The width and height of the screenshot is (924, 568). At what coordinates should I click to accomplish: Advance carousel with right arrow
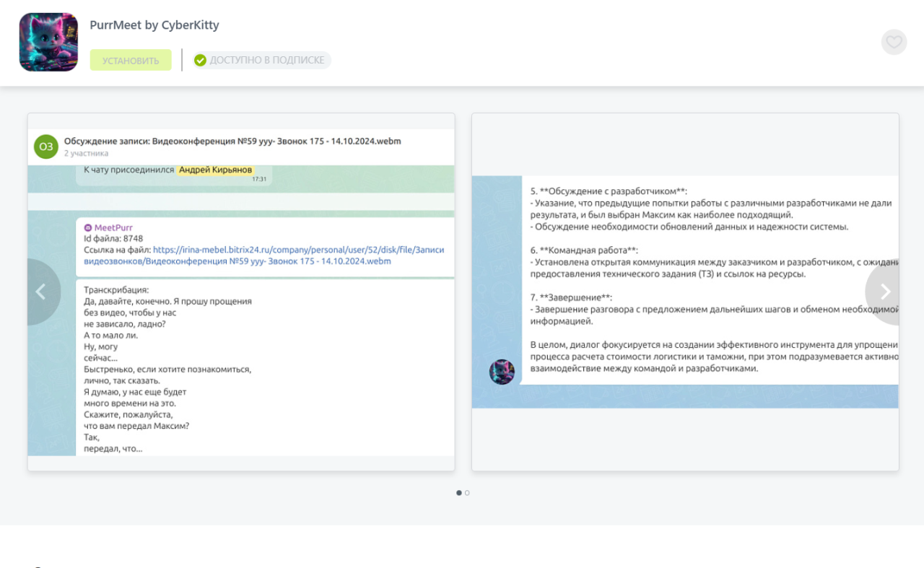885,292
